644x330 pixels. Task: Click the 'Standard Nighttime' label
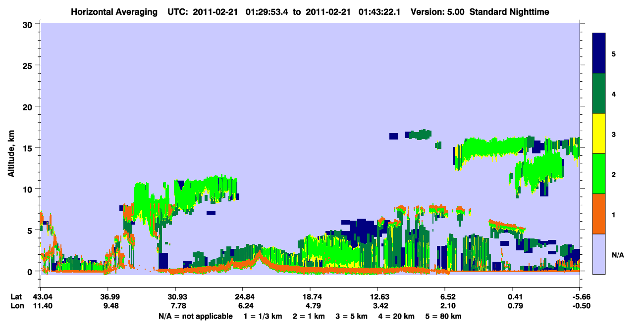509,11
